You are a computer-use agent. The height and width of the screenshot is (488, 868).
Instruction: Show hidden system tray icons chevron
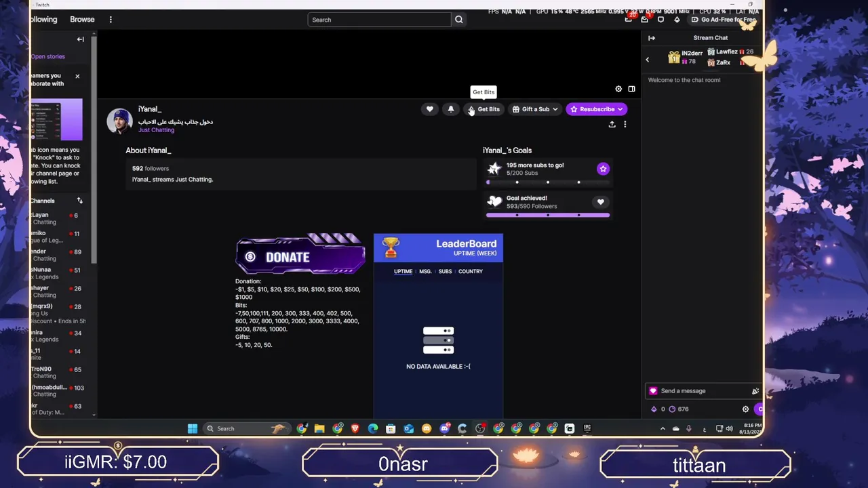coord(663,428)
